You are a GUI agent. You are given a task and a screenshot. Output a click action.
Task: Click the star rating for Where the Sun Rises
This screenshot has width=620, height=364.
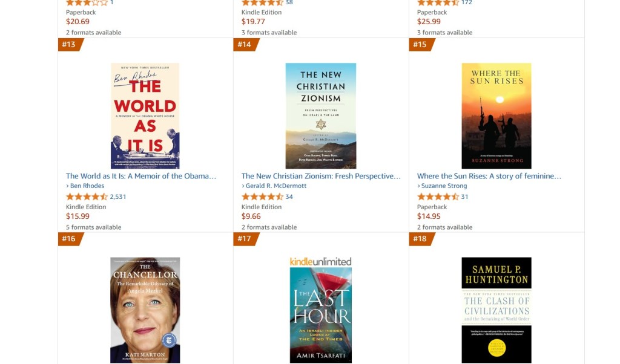[438, 197]
